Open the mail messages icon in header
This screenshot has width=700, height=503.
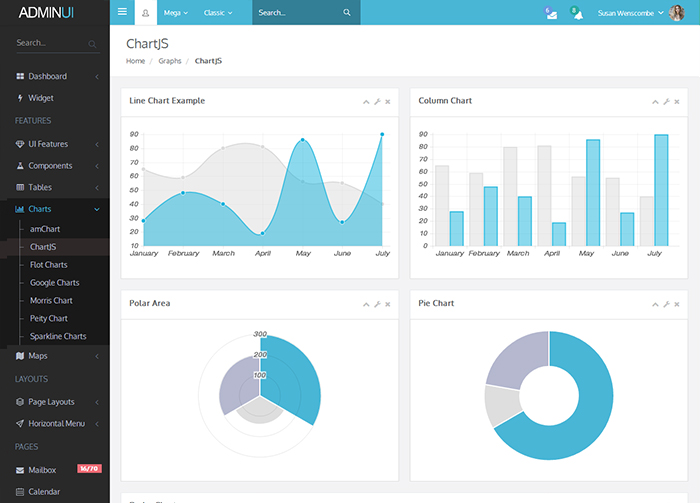pos(550,13)
